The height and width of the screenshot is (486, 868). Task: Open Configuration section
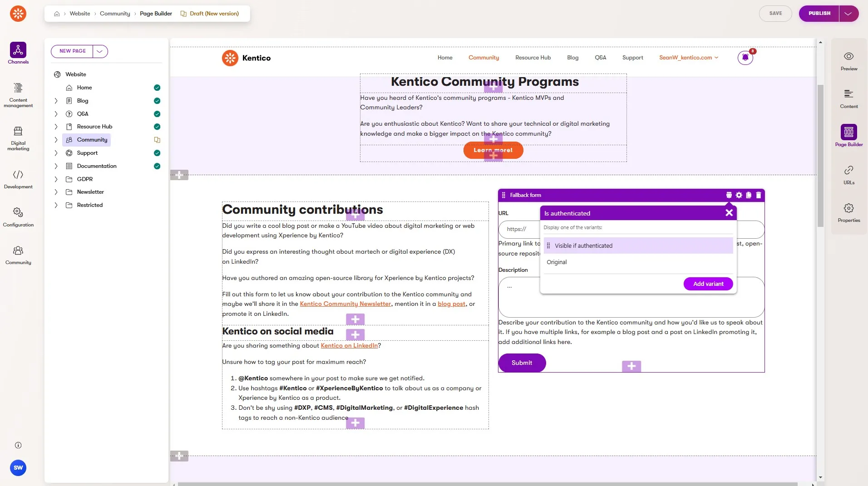click(18, 217)
